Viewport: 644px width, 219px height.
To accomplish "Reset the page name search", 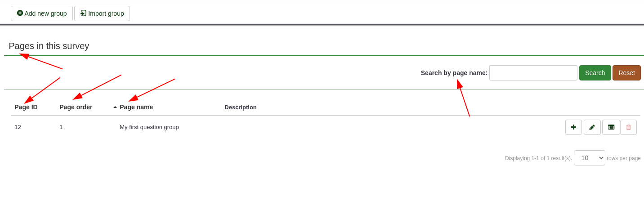I will click(626, 73).
